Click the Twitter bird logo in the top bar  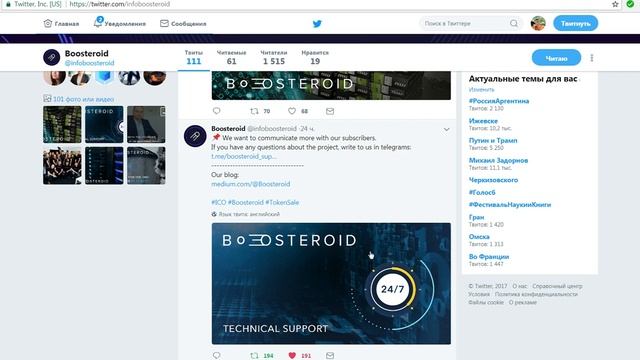click(x=317, y=24)
